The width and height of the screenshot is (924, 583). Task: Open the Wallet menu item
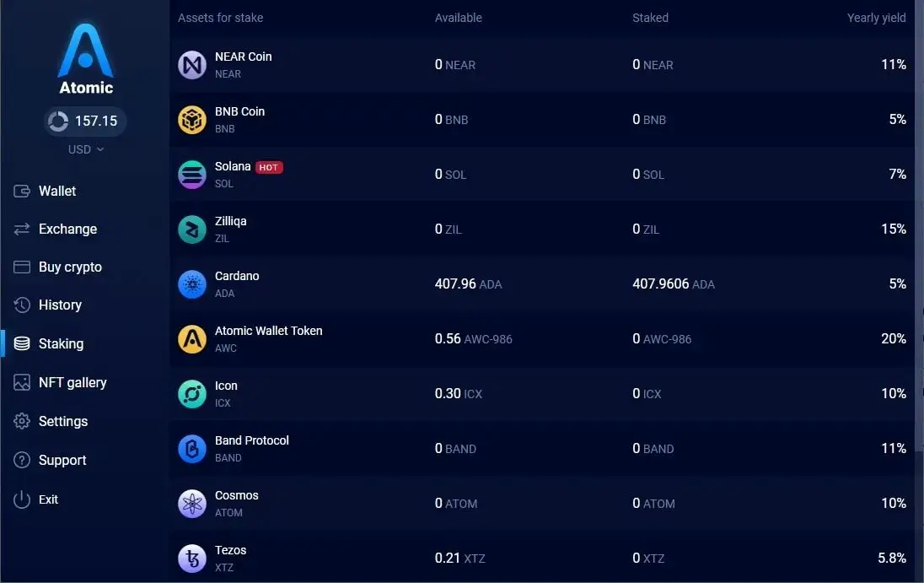click(57, 192)
